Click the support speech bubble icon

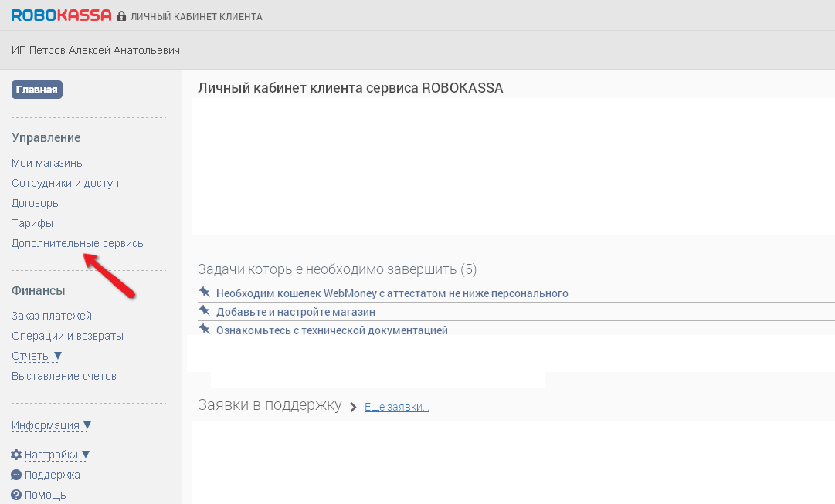(16, 475)
